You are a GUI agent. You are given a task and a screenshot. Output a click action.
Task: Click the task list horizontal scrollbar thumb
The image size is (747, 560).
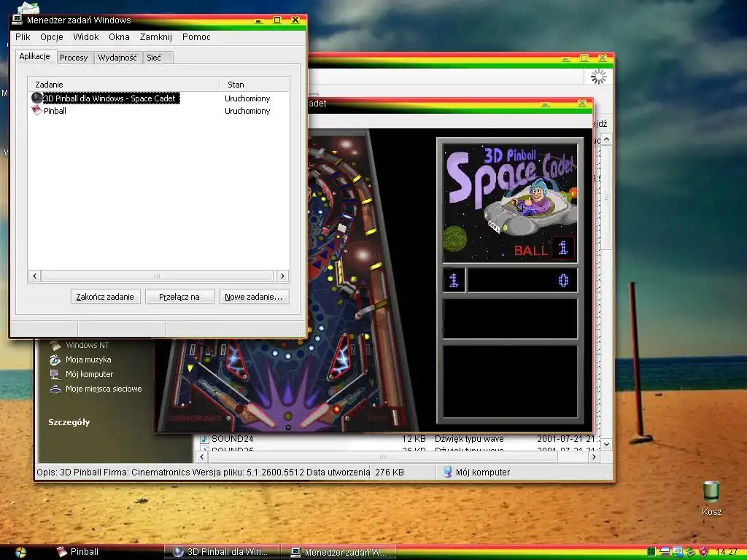158,276
